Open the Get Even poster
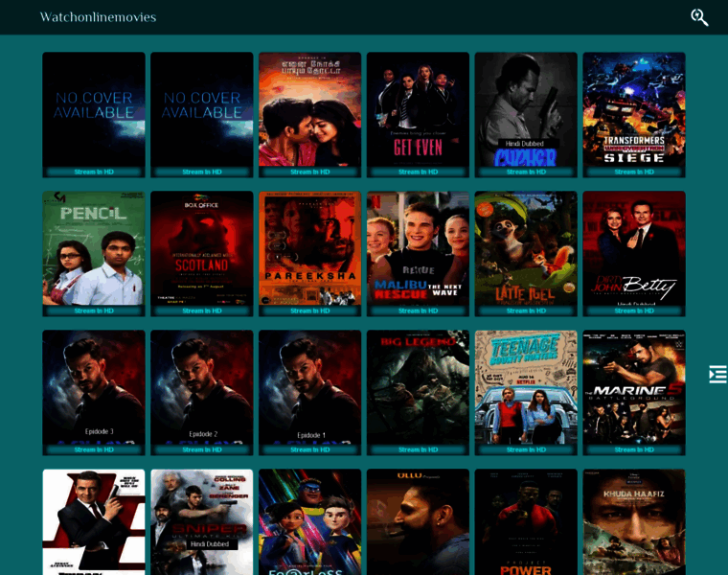Viewport: 728px width, 575px height. point(418,109)
